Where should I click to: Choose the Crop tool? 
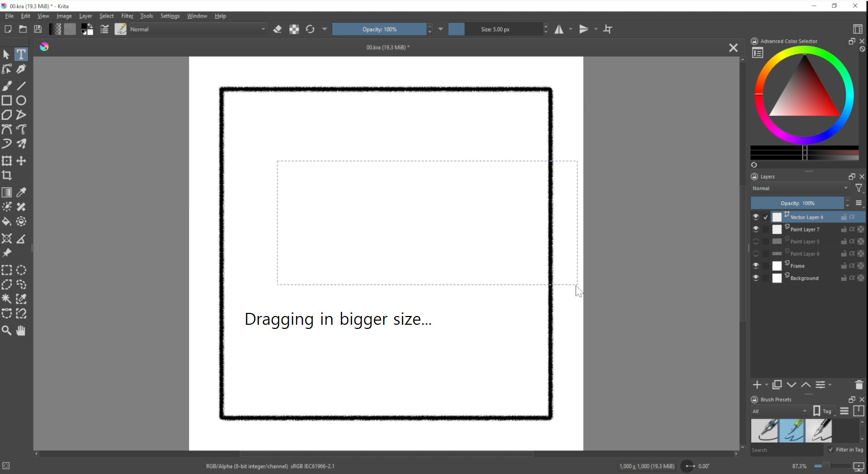tap(7, 176)
